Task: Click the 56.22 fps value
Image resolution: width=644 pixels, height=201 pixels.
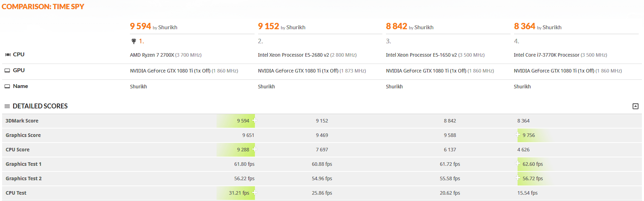Action: pyautogui.click(x=244, y=178)
